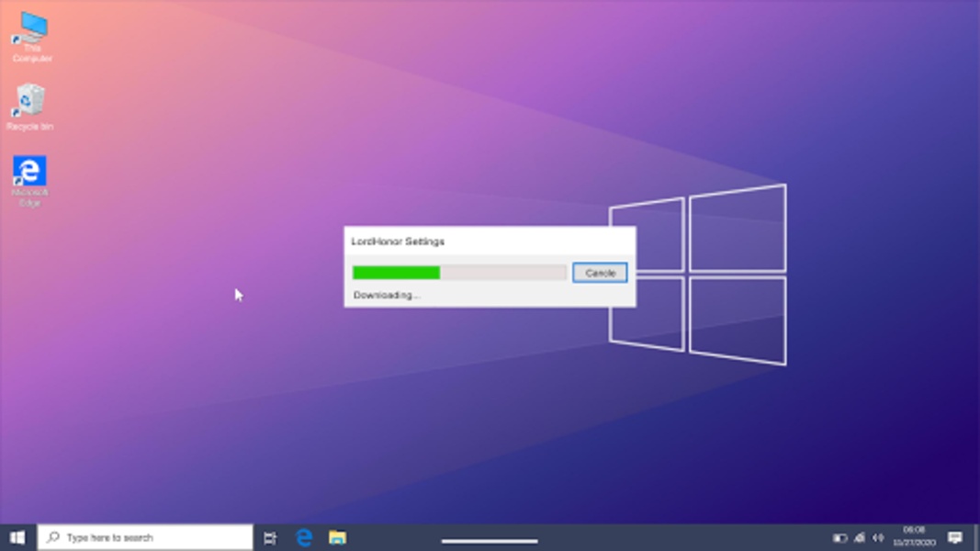
Task: Open the Windows Start menu
Action: point(17,537)
